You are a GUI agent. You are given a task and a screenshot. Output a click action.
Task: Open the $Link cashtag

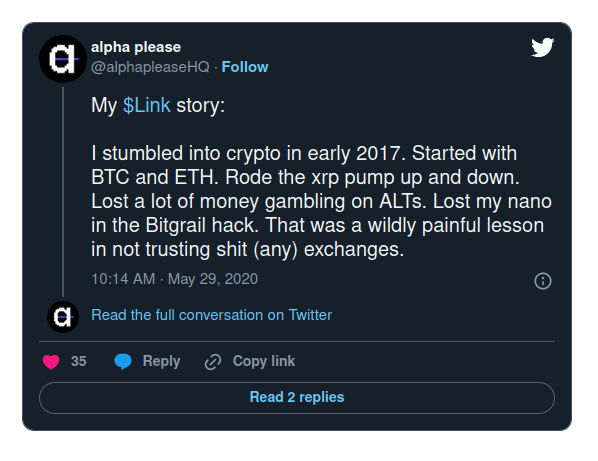(146, 105)
